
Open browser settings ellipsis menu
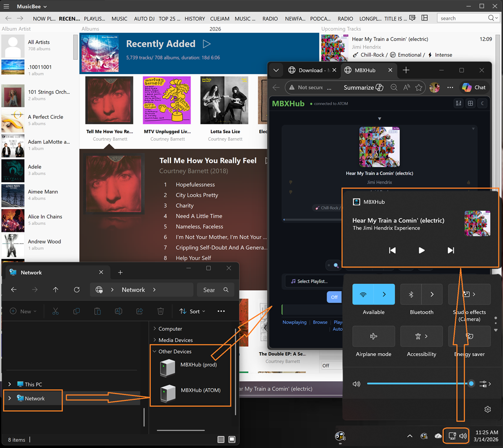coord(450,87)
